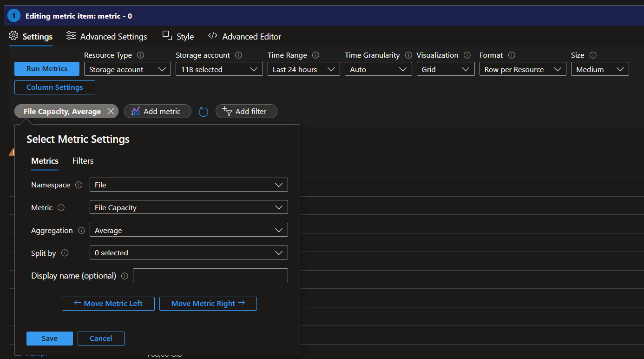Screen dimensions: 644x359
Task: Click the Add metric button
Action: (x=158, y=111)
